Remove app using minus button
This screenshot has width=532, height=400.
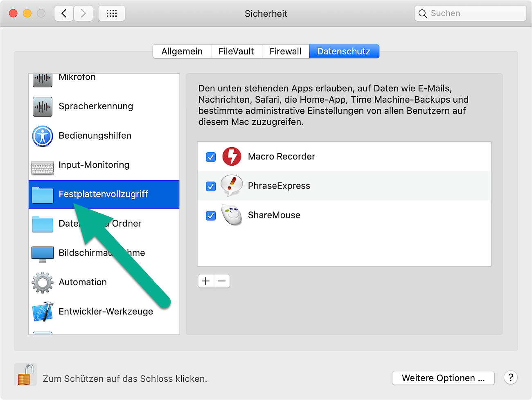point(222,281)
